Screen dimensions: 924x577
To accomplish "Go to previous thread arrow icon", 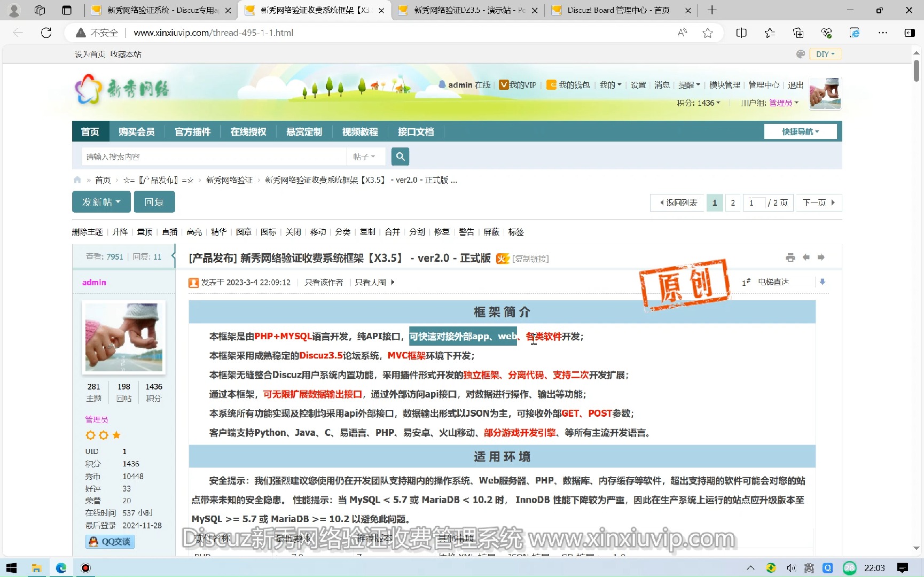I will (806, 258).
